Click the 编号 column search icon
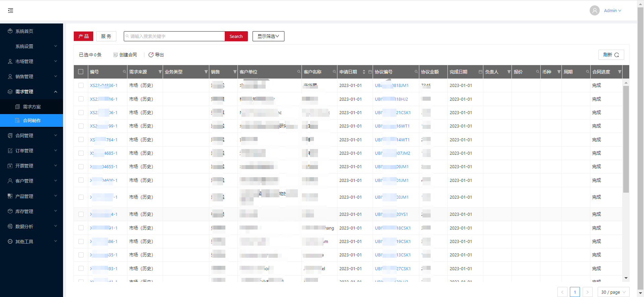This screenshot has width=644, height=297. [124, 72]
